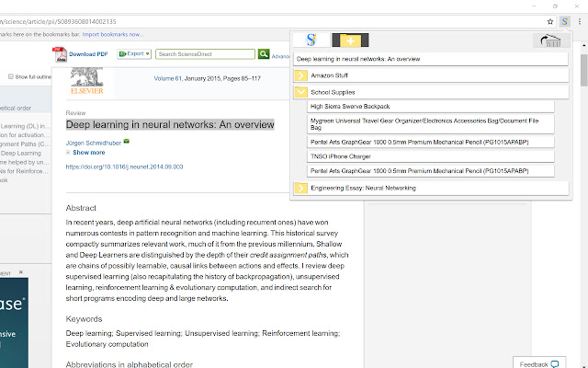
Task: Click the yellow add folder icon
Action: click(x=350, y=40)
